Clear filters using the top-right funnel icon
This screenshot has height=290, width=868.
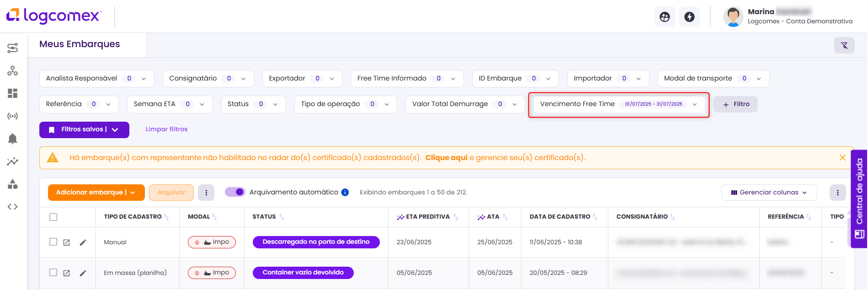844,45
